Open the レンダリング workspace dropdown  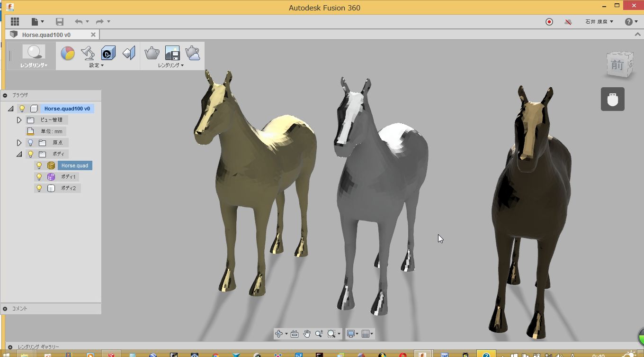(34, 65)
